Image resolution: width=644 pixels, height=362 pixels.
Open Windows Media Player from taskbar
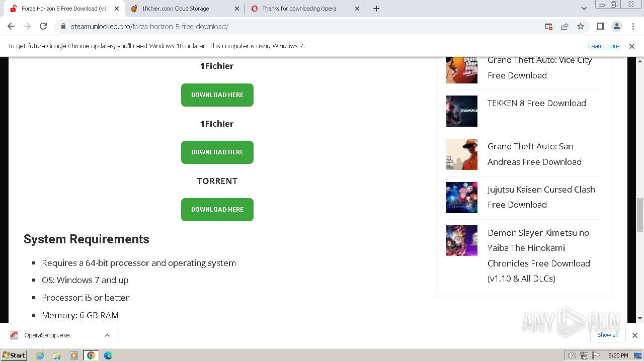pyautogui.click(x=74, y=355)
